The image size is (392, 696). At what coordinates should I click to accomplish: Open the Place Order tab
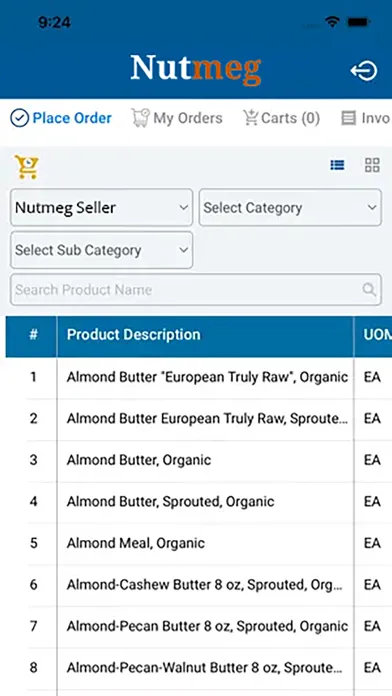pos(61,118)
